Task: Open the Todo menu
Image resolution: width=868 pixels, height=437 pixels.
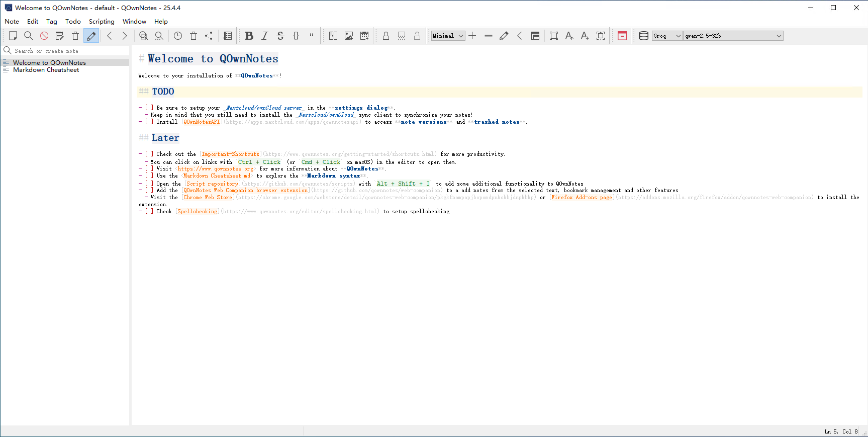Action: coord(73,22)
